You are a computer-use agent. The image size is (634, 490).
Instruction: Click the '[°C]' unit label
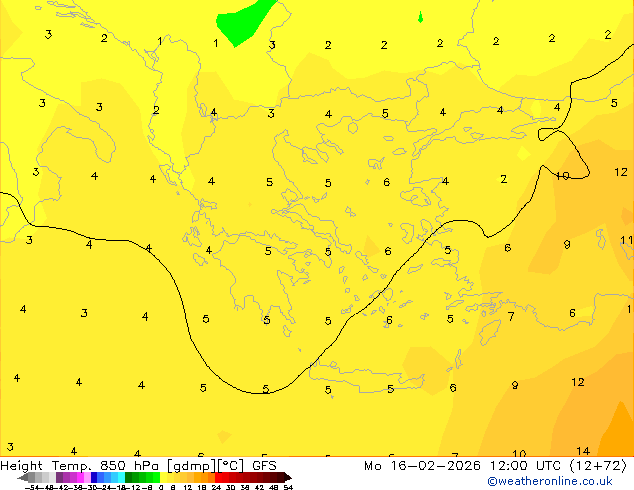pyautogui.click(x=231, y=466)
